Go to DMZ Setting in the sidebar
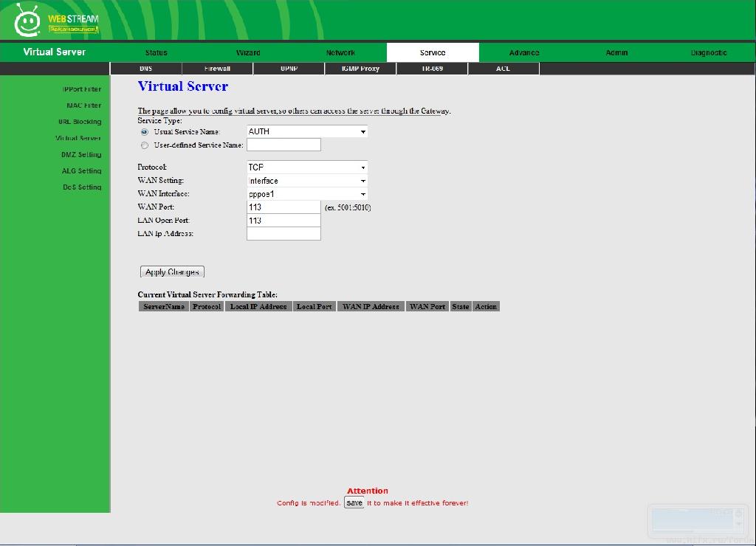Screen dimensions: 756x546 pos(81,155)
